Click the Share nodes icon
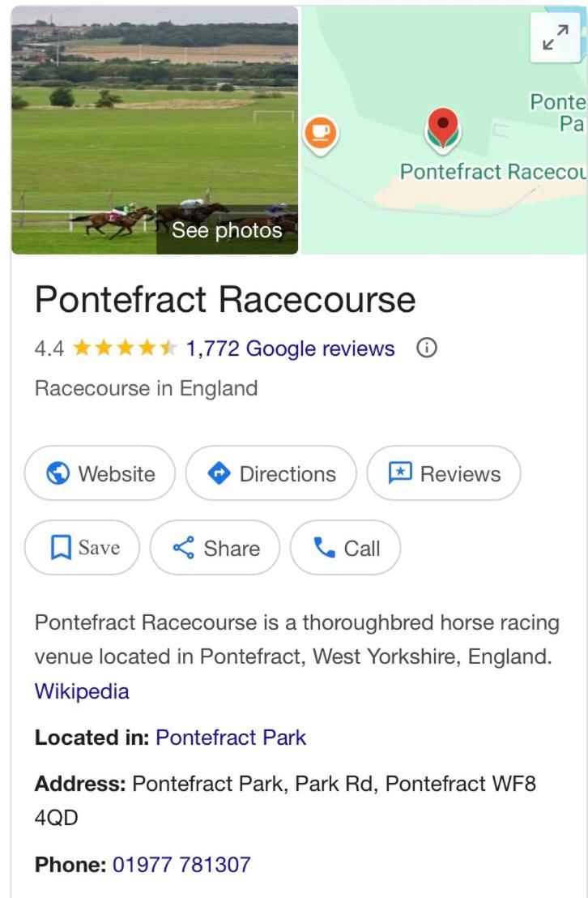This screenshot has height=898, width=588. pos(184,548)
